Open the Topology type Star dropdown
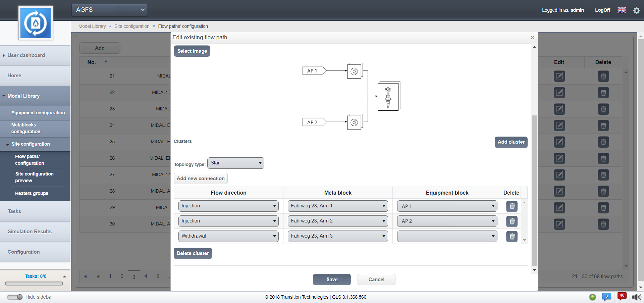The width and height of the screenshot is (644, 303). 236,163
